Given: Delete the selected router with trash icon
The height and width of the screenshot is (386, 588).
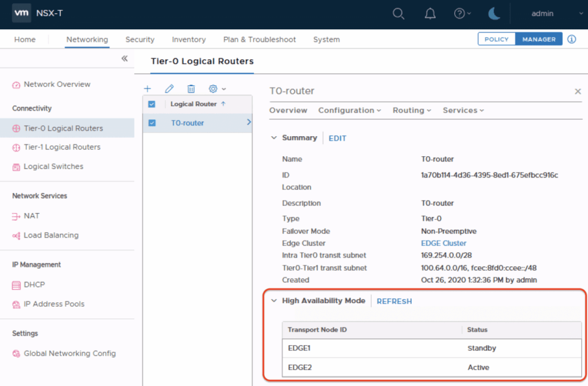Looking at the screenshot, I should click(x=191, y=89).
